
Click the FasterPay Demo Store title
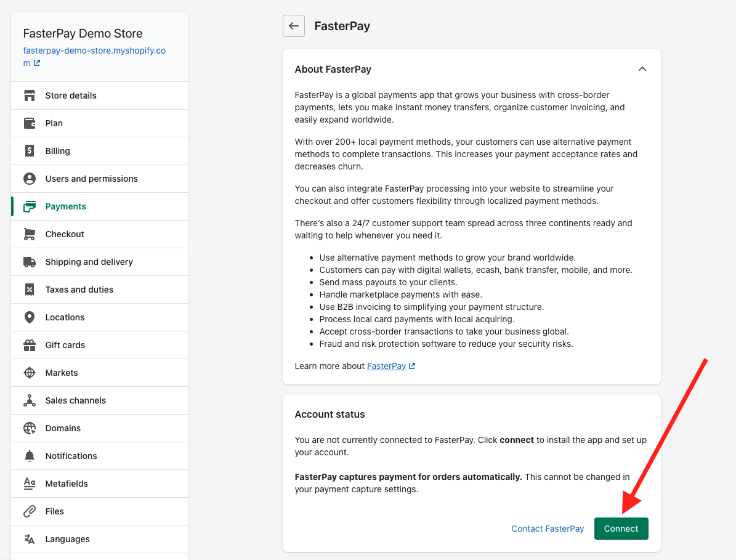tap(83, 33)
